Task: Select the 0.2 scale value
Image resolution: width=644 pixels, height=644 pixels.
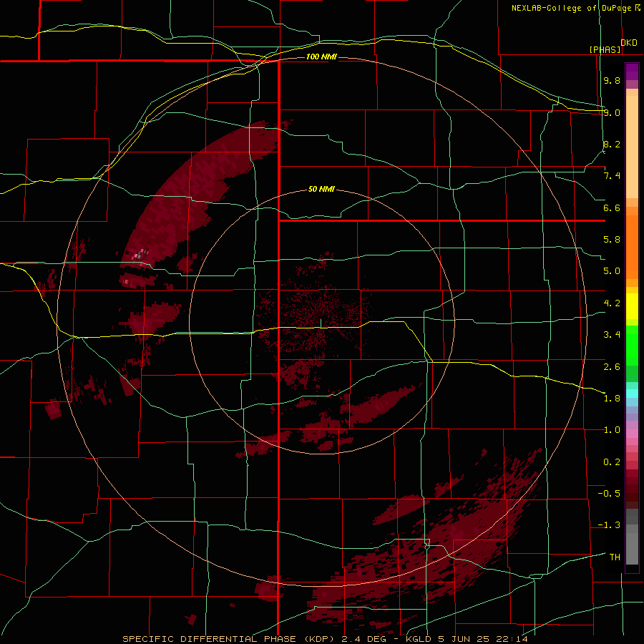Action: coord(612,462)
